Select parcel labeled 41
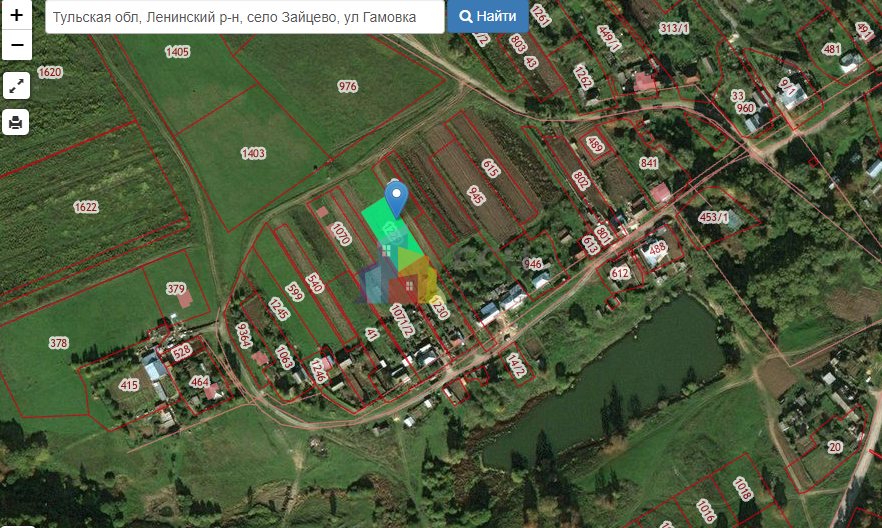Screen dimensions: 882x528 click(372, 335)
